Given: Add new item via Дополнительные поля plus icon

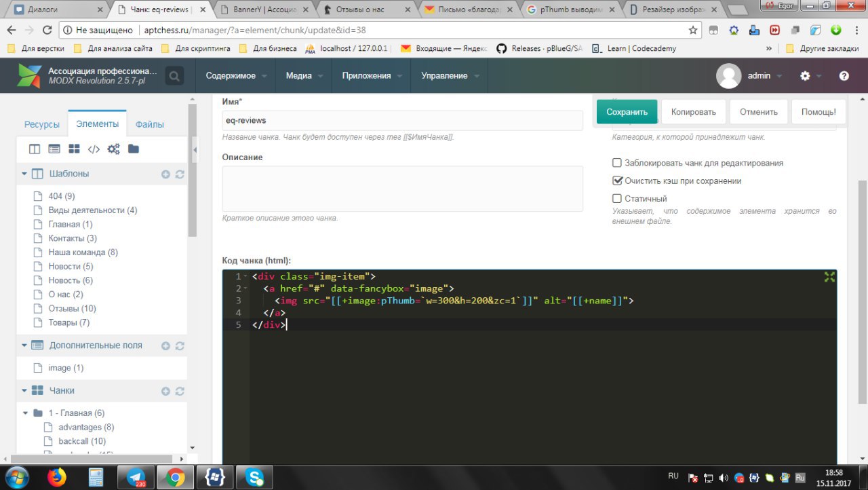Looking at the screenshot, I should coord(165,346).
